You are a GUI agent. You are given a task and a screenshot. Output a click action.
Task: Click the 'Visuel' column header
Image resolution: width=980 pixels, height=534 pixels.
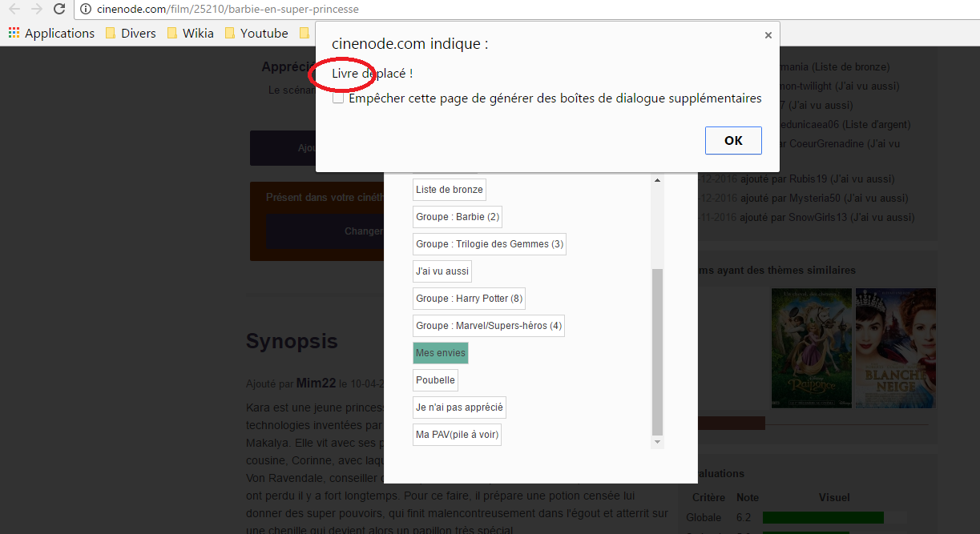pyautogui.click(x=834, y=497)
